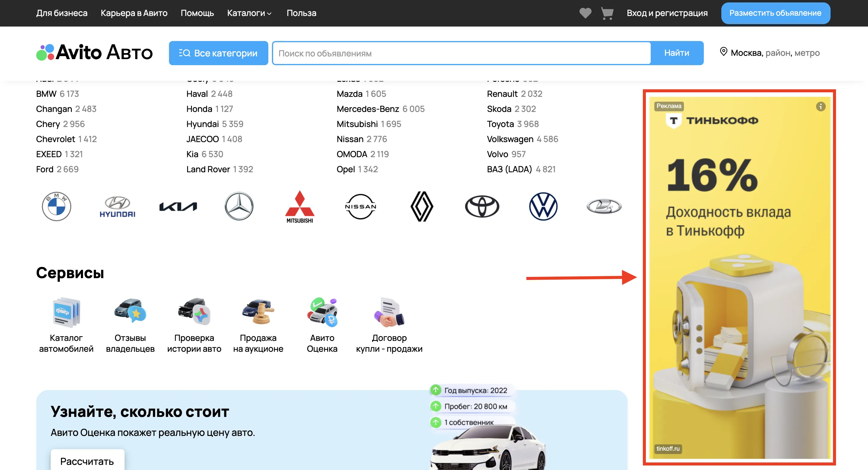Expand the Каталоги dropdown menu
This screenshot has height=470, width=868.
[x=249, y=13]
